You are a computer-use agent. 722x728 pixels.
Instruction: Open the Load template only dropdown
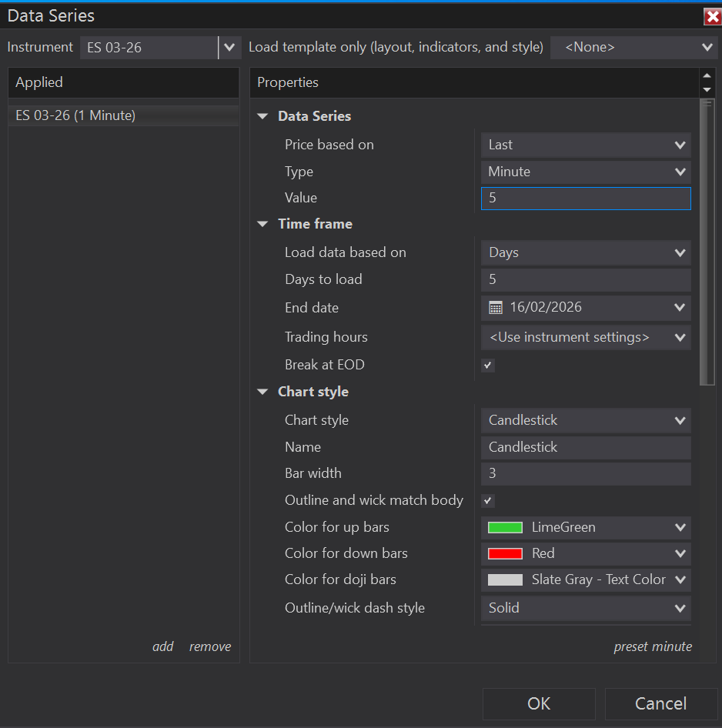635,48
